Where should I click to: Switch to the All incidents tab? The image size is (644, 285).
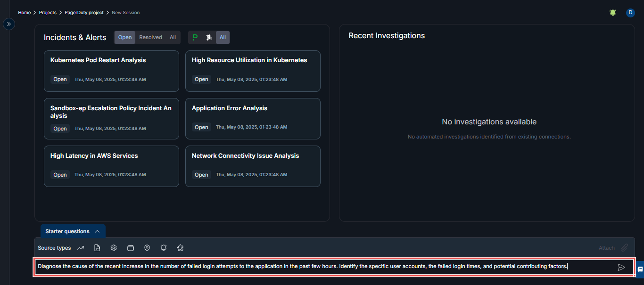click(173, 37)
